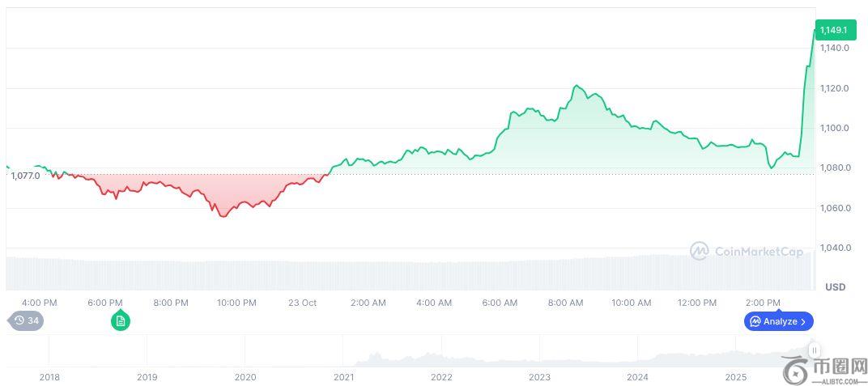
Task: Click the chart peak near 8:00 AM
Action: (x=577, y=85)
